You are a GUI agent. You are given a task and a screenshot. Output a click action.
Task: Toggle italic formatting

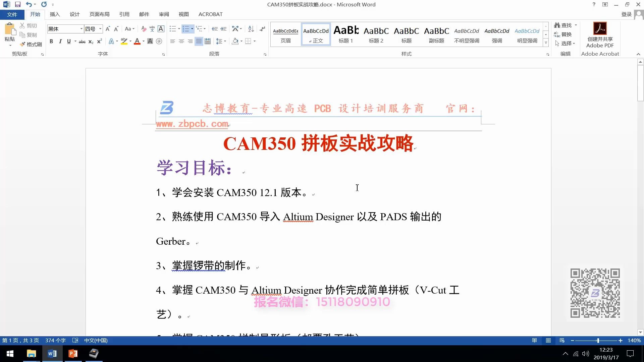point(60,42)
